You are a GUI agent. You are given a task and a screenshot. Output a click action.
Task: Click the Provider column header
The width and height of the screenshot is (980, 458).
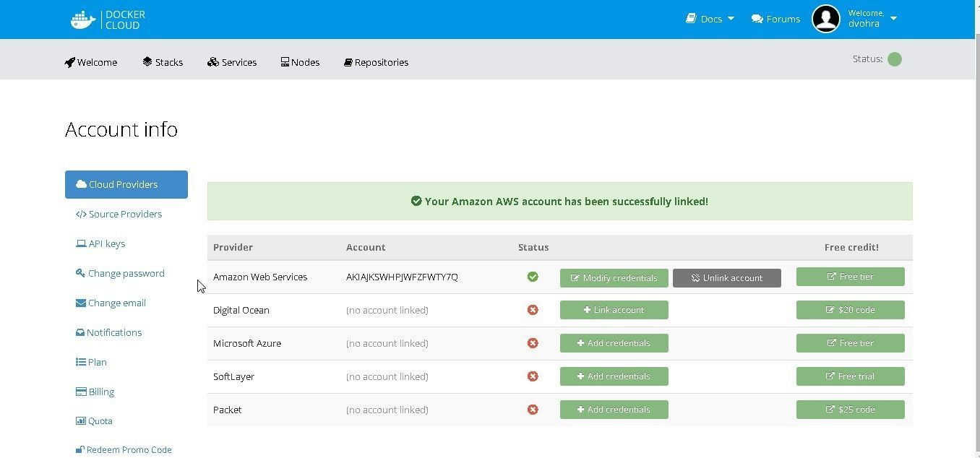233,247
